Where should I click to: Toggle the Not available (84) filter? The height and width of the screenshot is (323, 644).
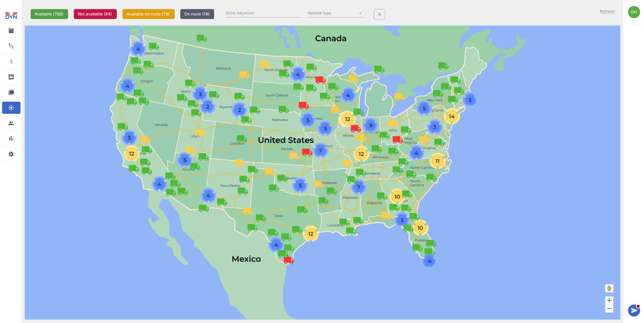[95, 14]
